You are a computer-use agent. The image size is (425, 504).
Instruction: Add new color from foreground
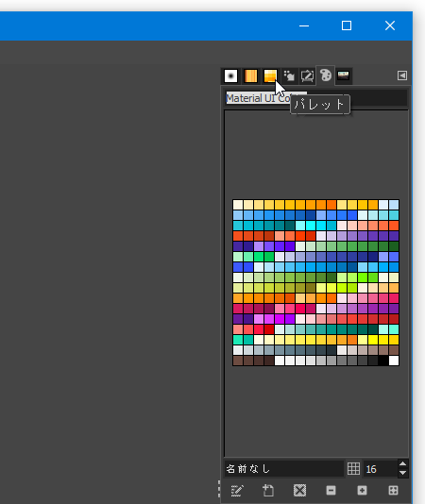268,491
